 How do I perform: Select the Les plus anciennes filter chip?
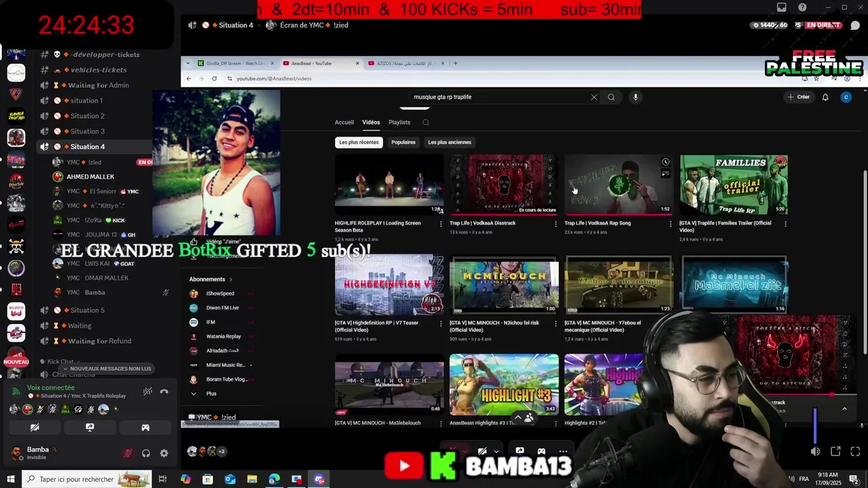click(450, 142)
